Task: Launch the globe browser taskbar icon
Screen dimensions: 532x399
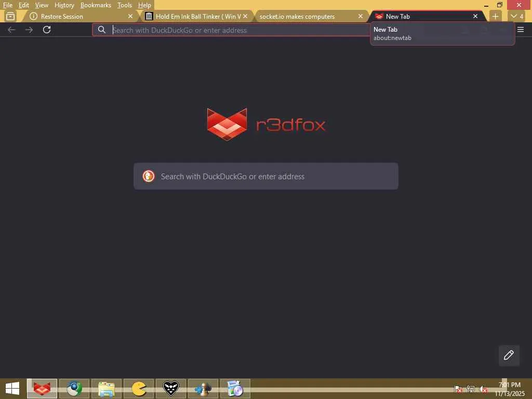Action: point(74,389)
